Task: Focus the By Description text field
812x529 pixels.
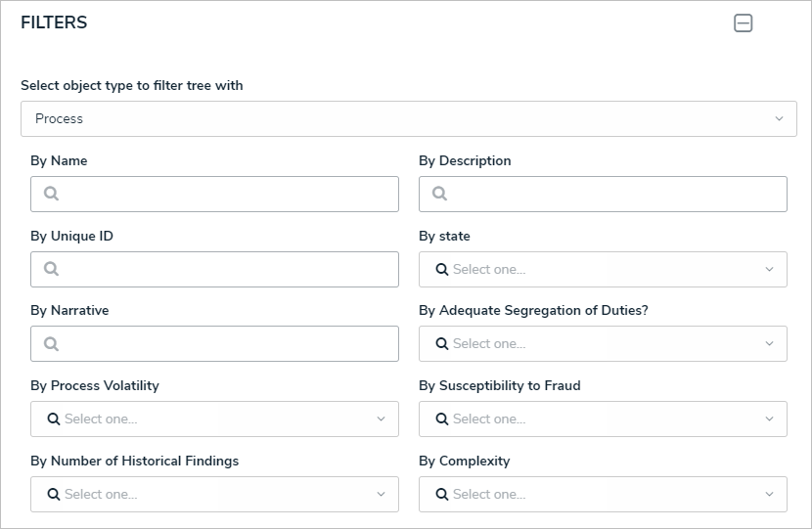Action: 613,194
